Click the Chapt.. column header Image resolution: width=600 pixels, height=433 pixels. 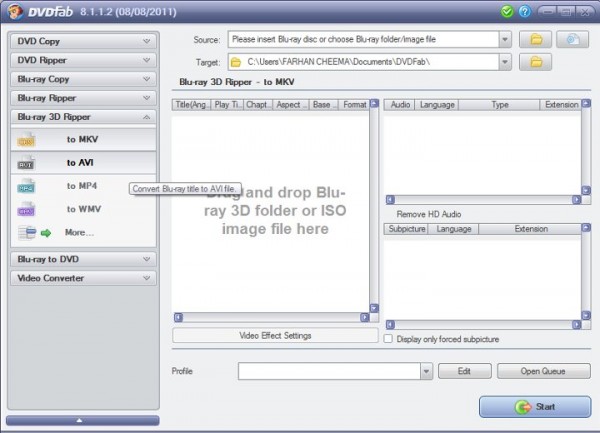(258, 104)
